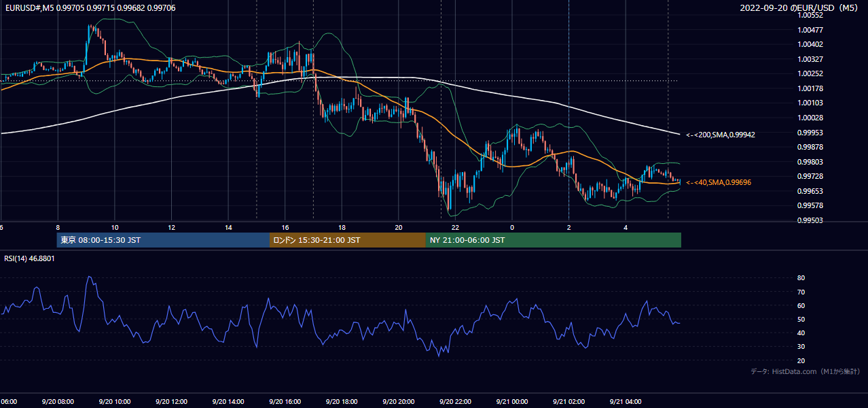868x408 pixels.
Task: Click the RSI scale value 70
Action: (801, 292)
